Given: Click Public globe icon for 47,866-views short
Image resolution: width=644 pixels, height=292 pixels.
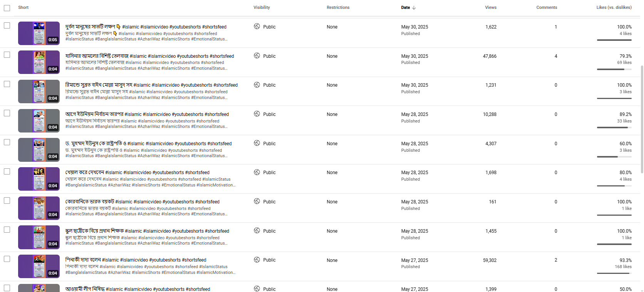Looking at the screenshot, I should [x=257, y=56].
